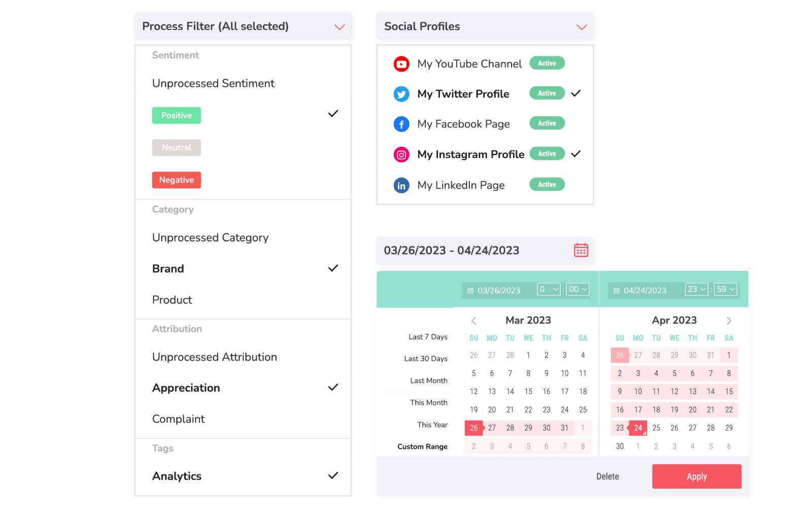
Task: Click the LinkedIn page icon
Action: coord(401,185)
